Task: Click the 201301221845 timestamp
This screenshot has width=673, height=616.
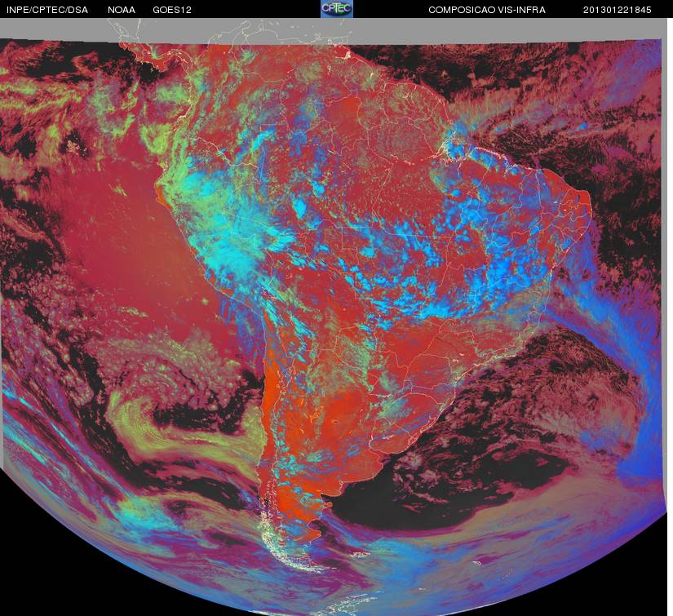Action: point(618,10)
